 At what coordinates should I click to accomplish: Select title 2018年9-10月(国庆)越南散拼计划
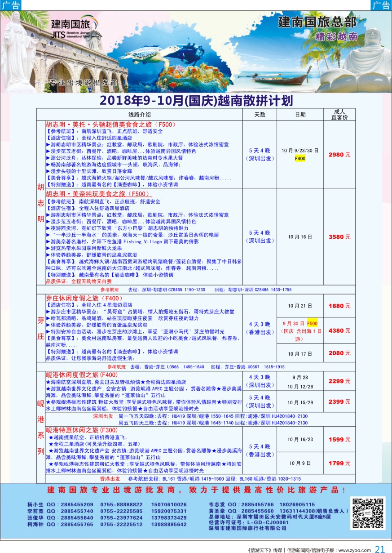(196, 100)
